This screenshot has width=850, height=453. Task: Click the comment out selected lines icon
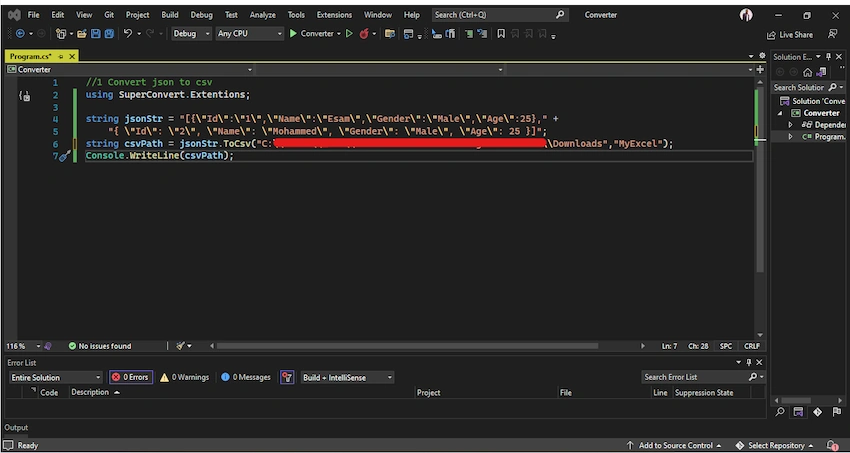point(469,34)
